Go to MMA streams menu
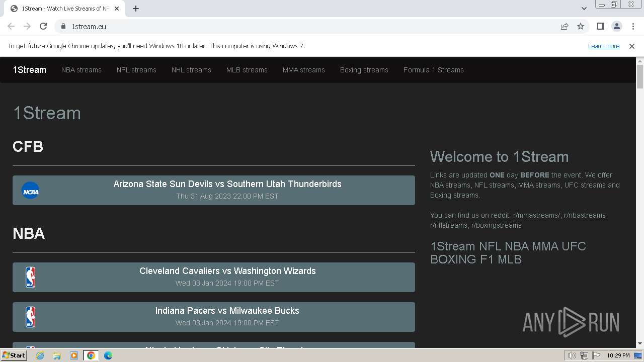The image size is (644, 362). [x=304, y=70]
